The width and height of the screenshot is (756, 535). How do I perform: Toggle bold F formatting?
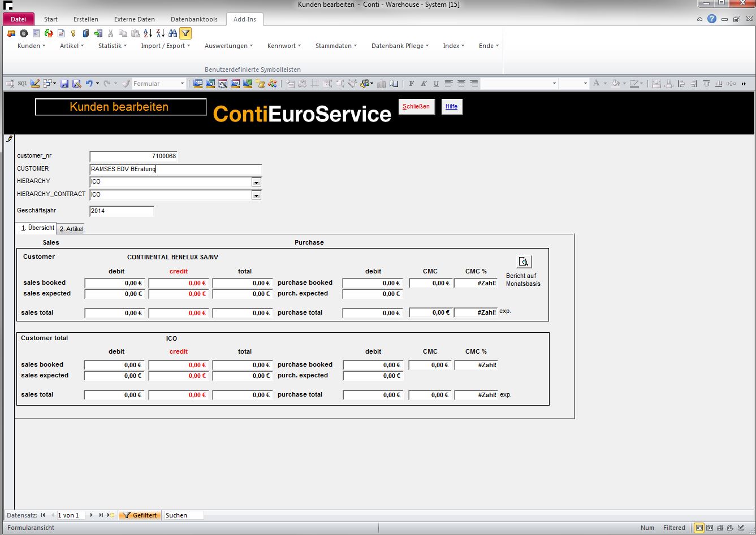411,84
